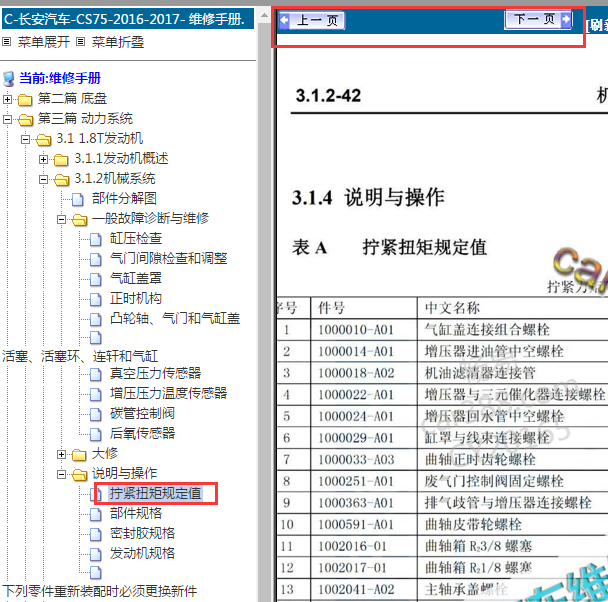Expand the 大修 folder node
Image resolution: width=608 pixels, height=602 pixels.
coord(61,454)
